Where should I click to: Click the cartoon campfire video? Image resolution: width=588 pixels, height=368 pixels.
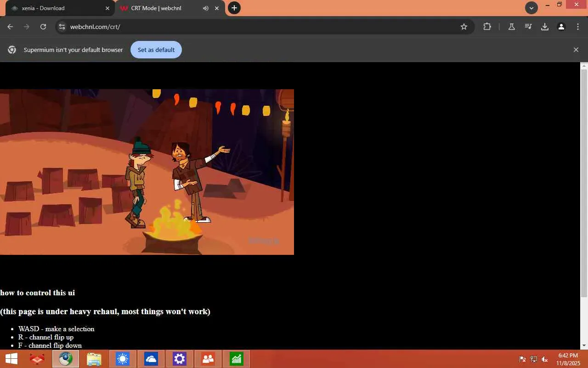tap(147, 172)
